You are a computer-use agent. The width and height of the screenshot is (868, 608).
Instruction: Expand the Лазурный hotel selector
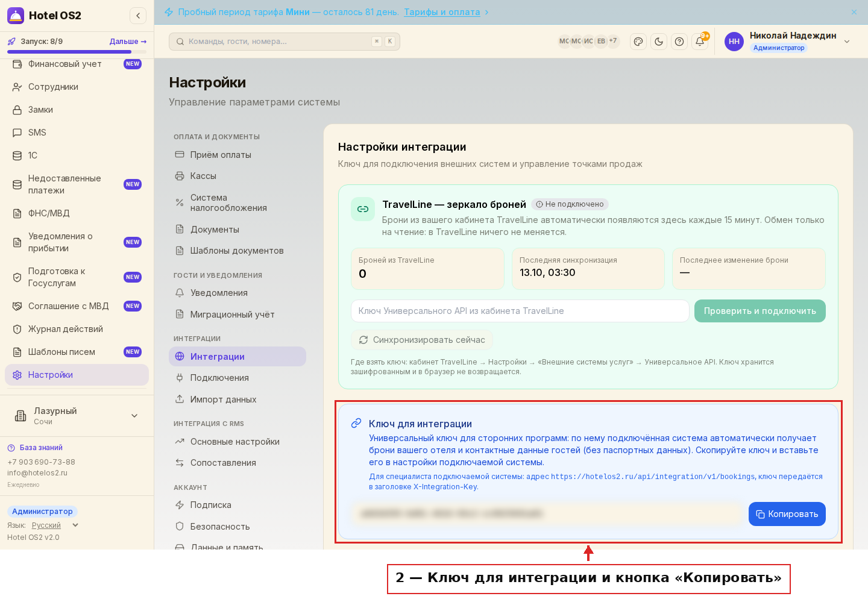tap(77, 416)
